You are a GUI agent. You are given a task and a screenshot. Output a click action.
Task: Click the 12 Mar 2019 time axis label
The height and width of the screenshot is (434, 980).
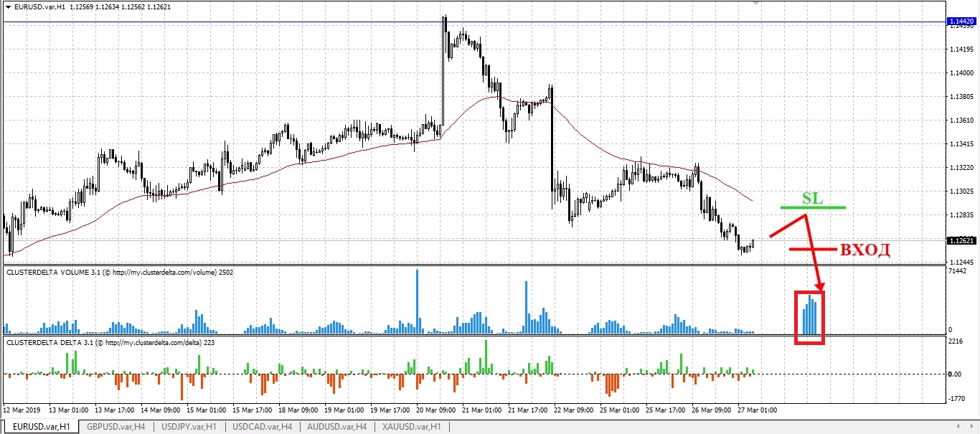click(x=22, y=410)
